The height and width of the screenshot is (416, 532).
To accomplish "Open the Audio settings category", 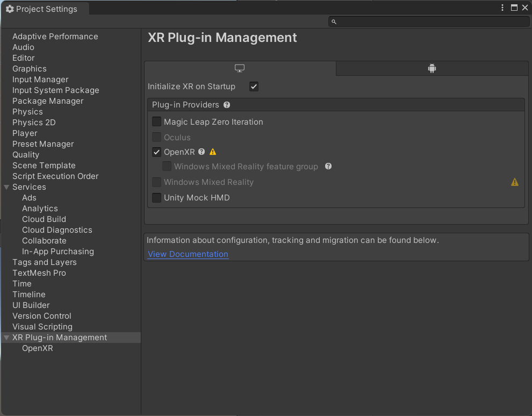I will point(23,47).
